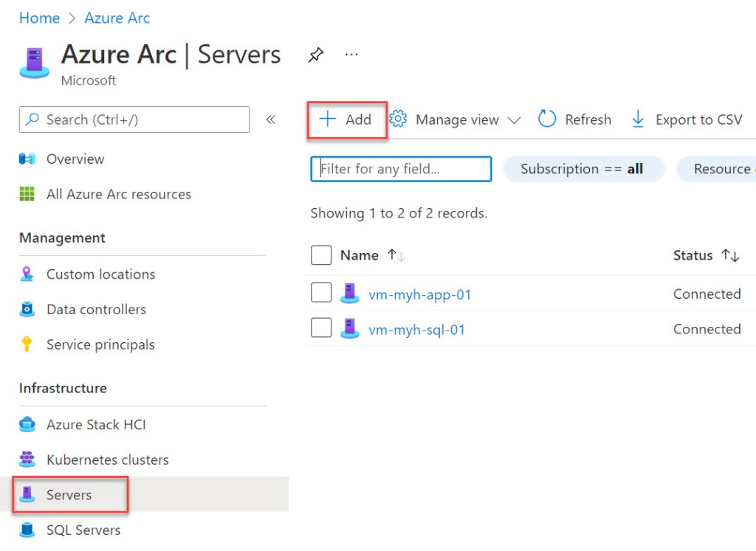Select the header checkbox for all rows
Image resolution: width=756 pixels, height=551 pixels.
tap(321, 255)
